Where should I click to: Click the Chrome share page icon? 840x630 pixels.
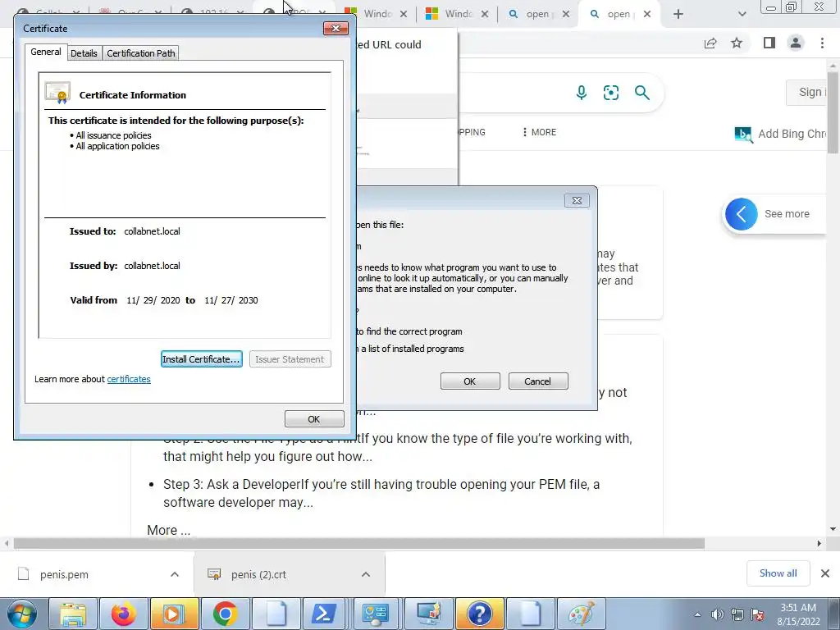pyautogui.click(x=710, y=43)
